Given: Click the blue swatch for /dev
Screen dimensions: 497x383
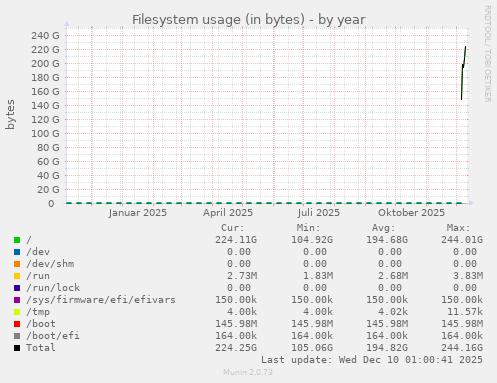Looking at the screenshot, I should (x=17, y=252).
